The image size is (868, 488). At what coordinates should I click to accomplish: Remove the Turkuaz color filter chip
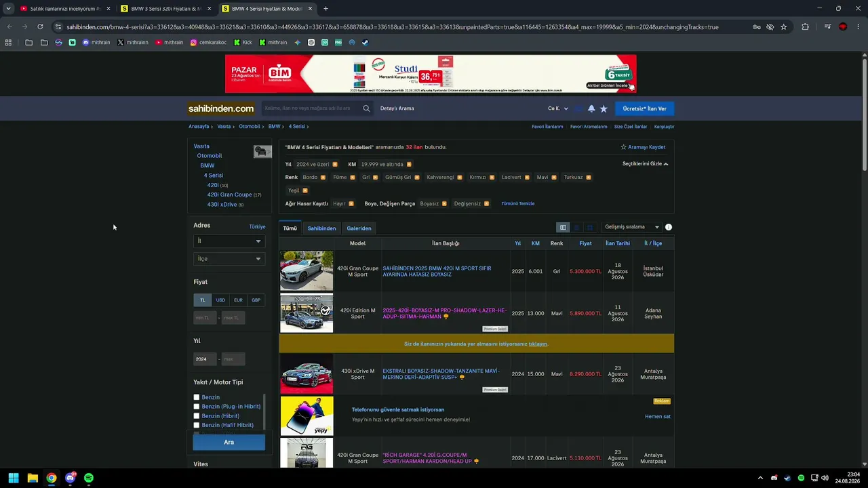[x=588, y=178]
